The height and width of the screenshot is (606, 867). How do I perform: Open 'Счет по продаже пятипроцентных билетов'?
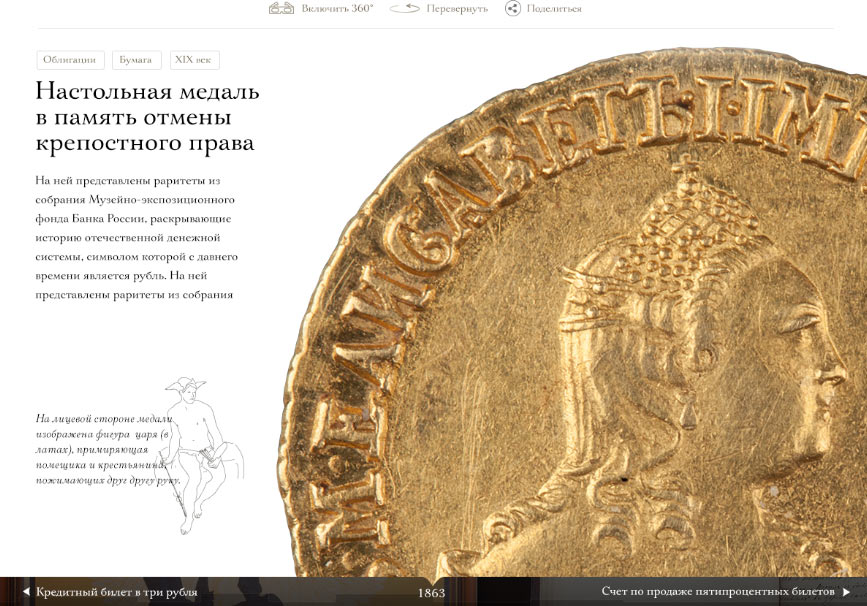coord(717,592)
